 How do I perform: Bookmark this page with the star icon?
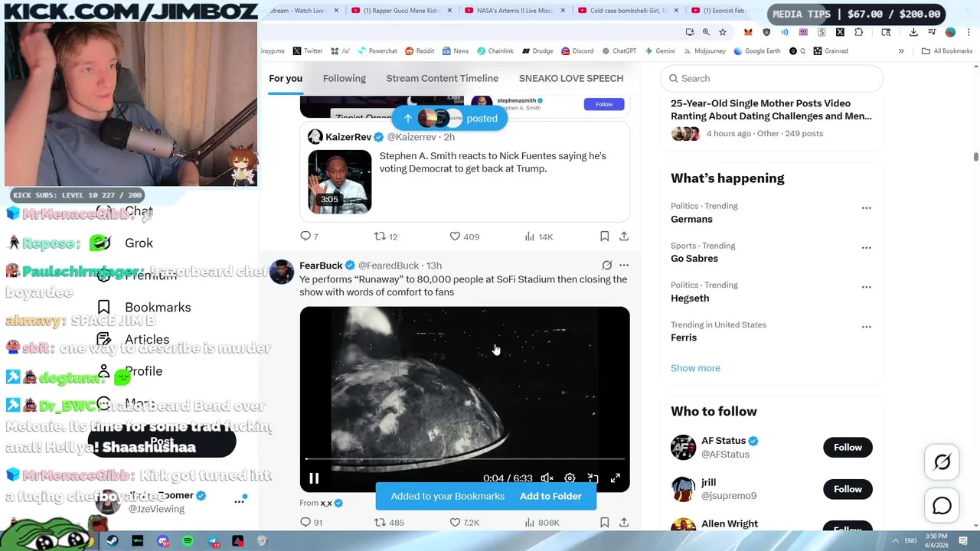tap(723, 32)
